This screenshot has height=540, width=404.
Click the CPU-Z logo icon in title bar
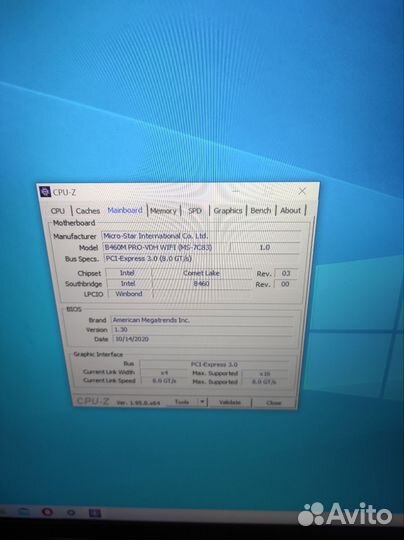45,191
